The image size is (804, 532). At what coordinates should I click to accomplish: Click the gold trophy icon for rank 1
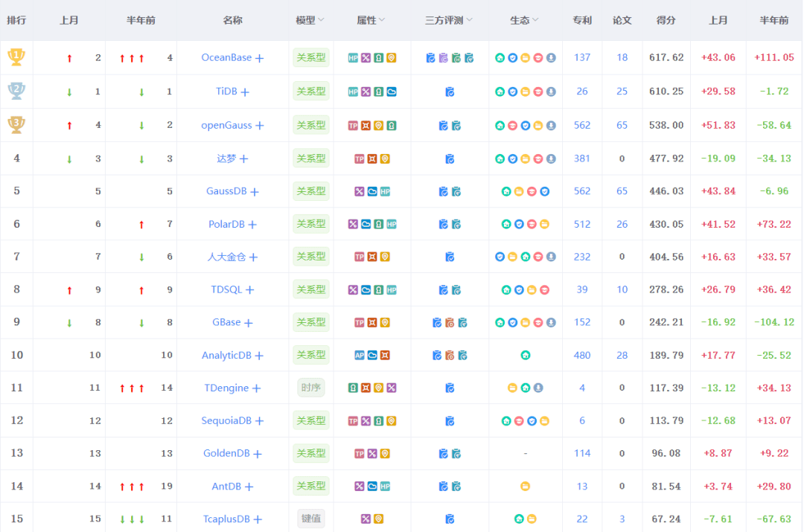click(16, 57)
